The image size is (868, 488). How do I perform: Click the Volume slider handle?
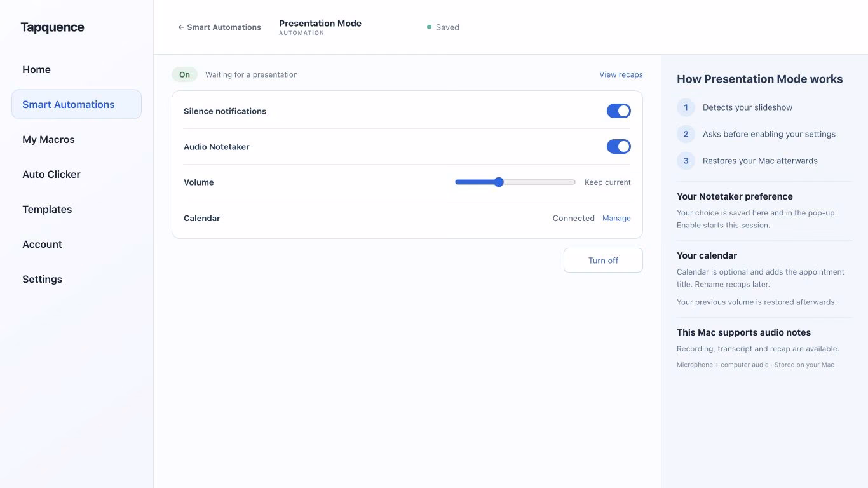pyautogui.click(x=499, y=182)
